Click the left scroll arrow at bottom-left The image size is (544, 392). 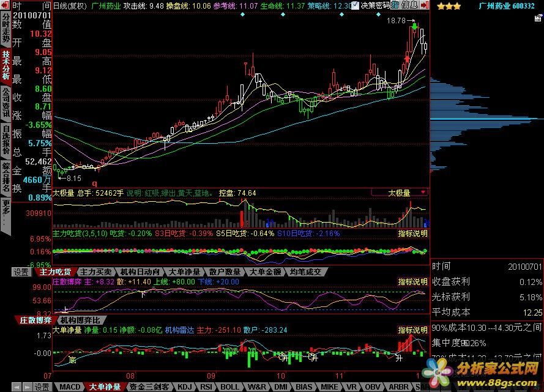pyautogui.click(x=17, y=386)
